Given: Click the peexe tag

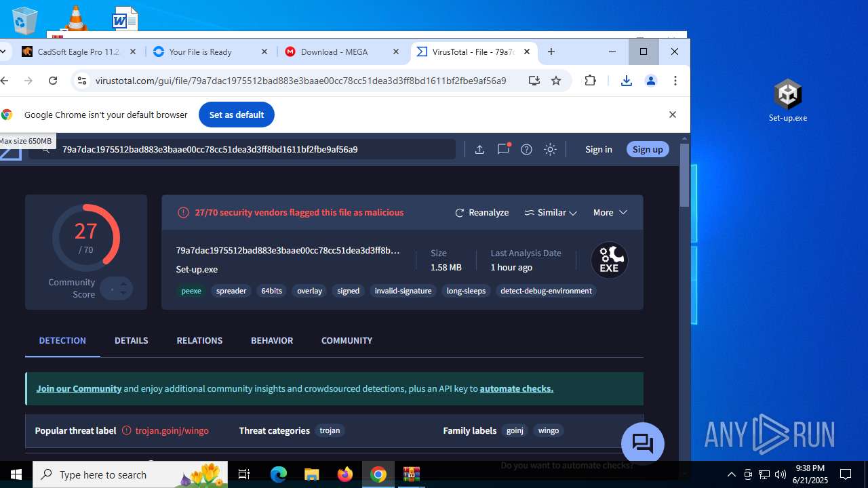Looking at the screenshot, I should click(191, 291).
